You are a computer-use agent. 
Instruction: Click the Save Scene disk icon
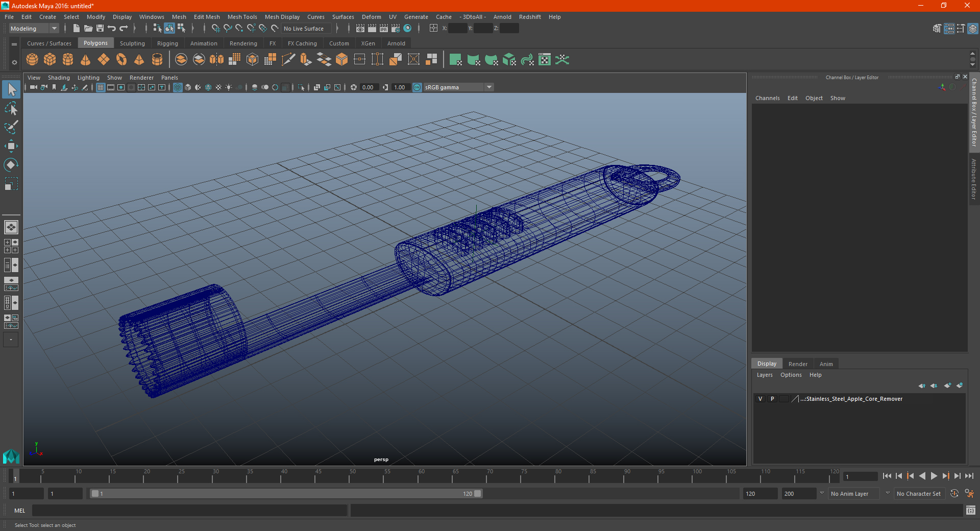click(100, 29)
